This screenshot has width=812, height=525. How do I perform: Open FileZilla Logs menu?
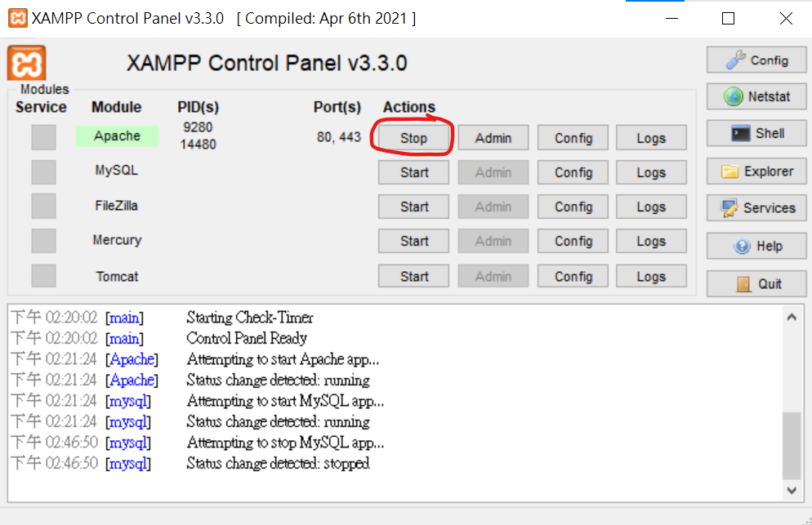pos(651,207)
